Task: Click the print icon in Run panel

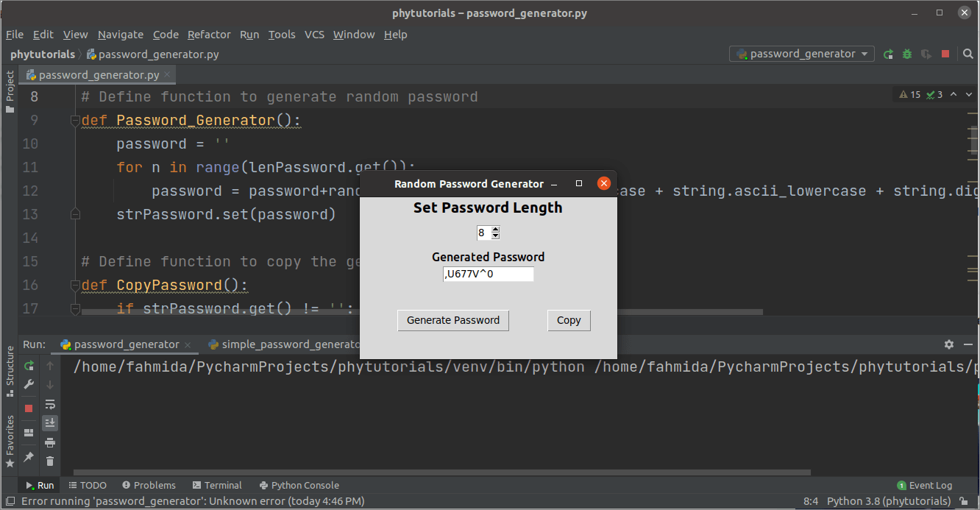Action: (x=50, y=442)
